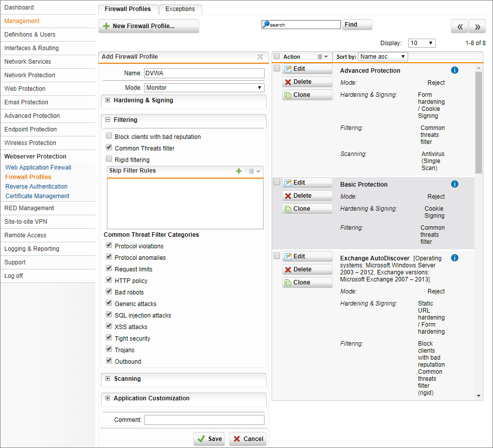Screen dimensions: 493x448
Task: Click the profile list scrollbar down arrow
Action: point(478,396)
